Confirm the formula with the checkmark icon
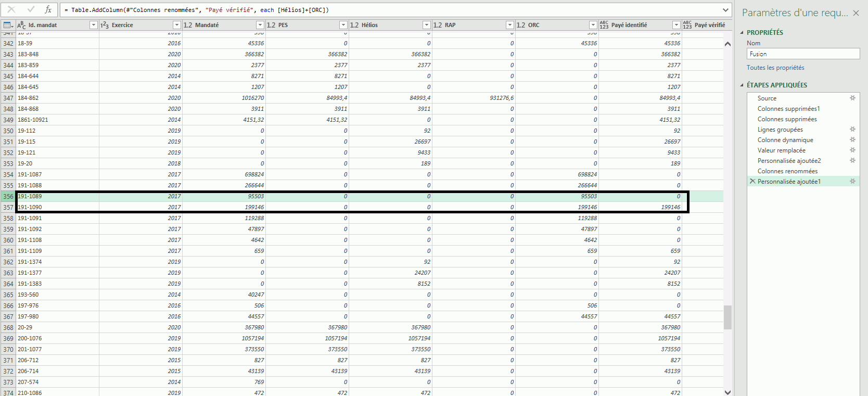Viewport: 868px width, 396px height. tap(31, 9)
